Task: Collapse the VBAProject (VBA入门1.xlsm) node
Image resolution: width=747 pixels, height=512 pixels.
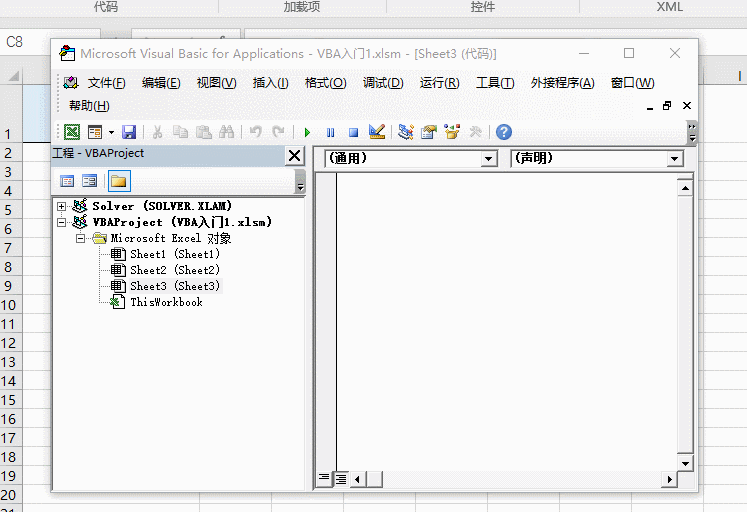Action: coord(61,222)
